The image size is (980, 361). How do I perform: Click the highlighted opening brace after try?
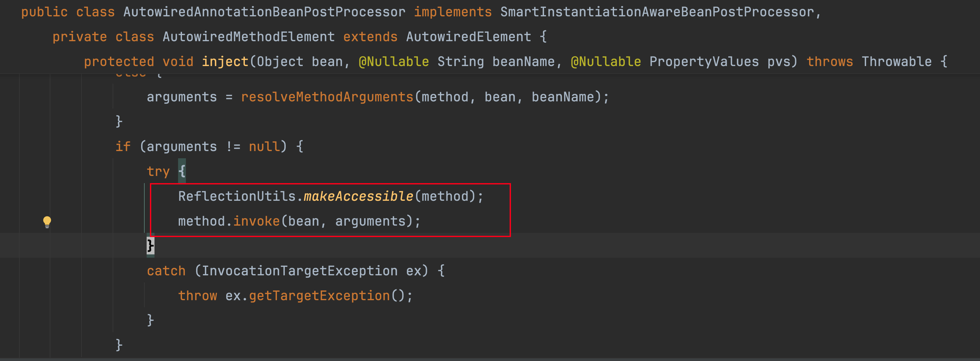182,171
